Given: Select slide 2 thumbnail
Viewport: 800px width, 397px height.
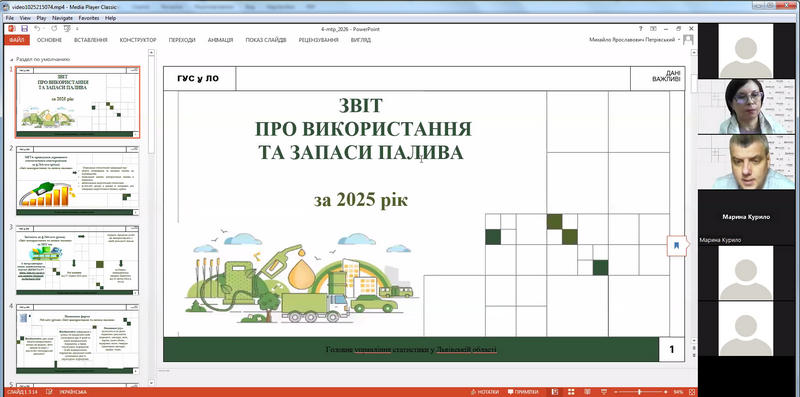Looking at the screenshot, I should pyautogui.click(x=78, y=181).
